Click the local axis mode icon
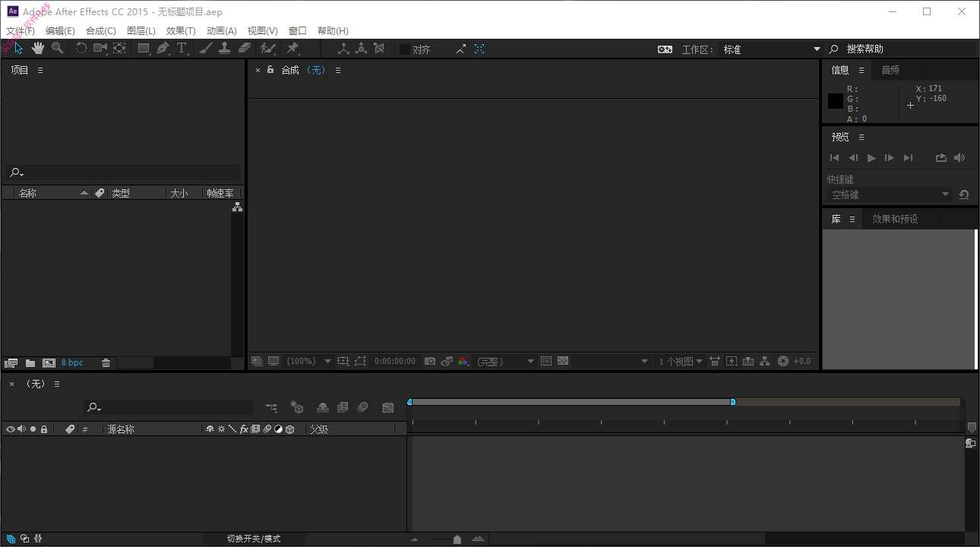Screen dimensions: 980x547 [343, 49]
